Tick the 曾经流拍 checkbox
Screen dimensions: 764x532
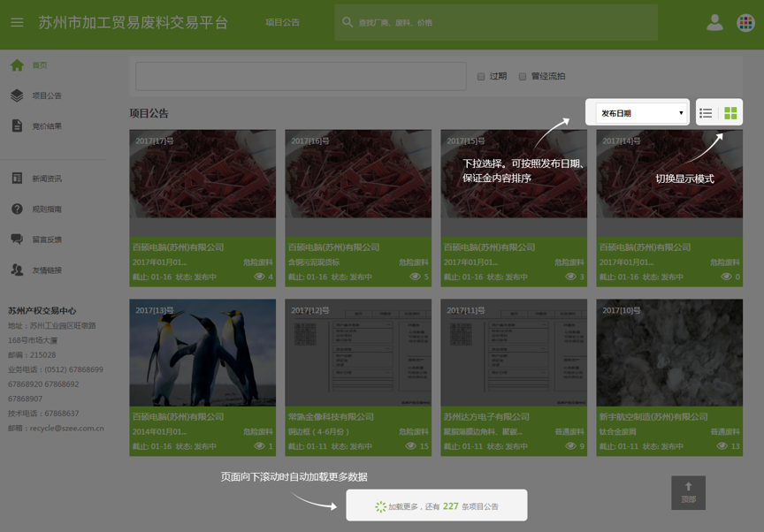click(523, 77)
